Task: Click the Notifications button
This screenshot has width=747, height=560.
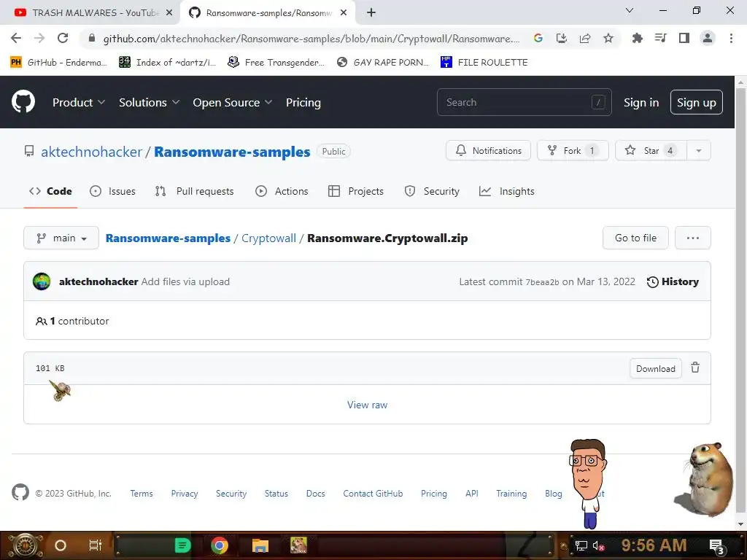Action: [488, 150]
